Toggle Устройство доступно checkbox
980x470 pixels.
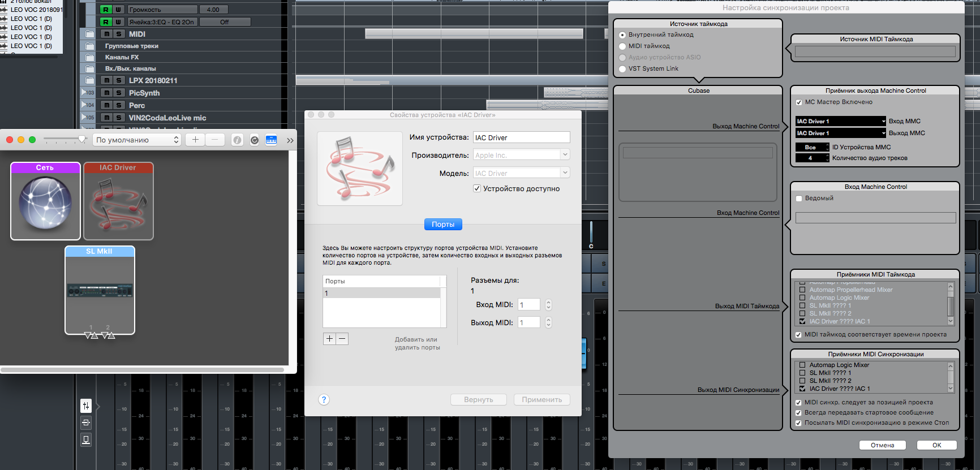click(x=477, y=188)
